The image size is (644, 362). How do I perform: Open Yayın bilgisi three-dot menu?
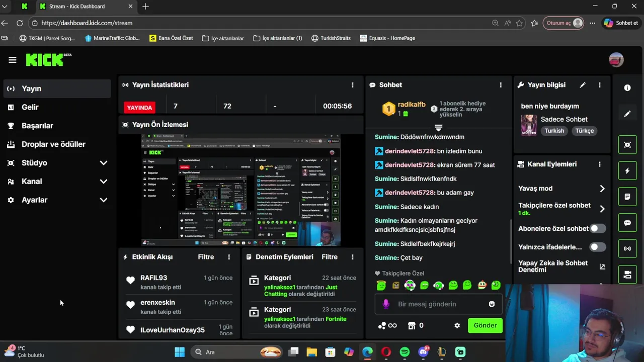click(x=599, y=85)
